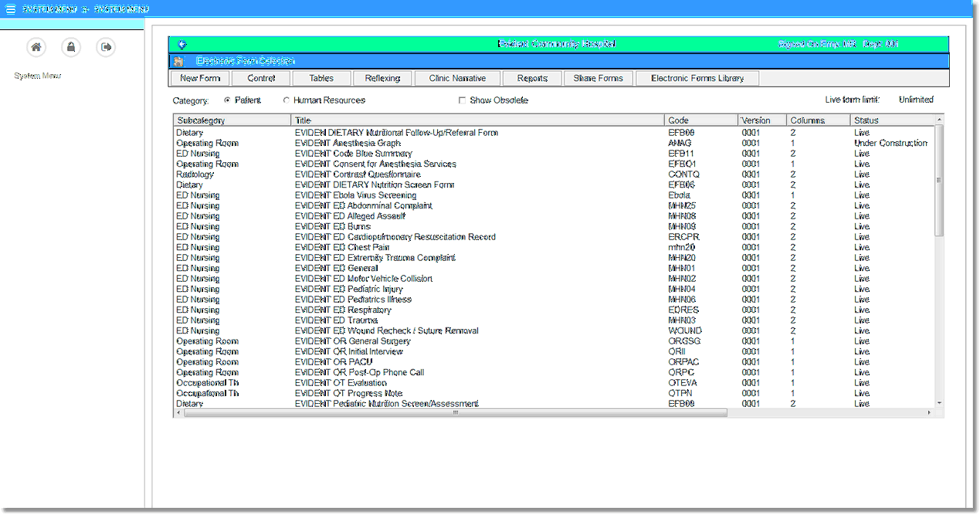The width and height of the screenshot is (980, 515).
Task: Open Clinic Narrative
Action: click(457, 78)
